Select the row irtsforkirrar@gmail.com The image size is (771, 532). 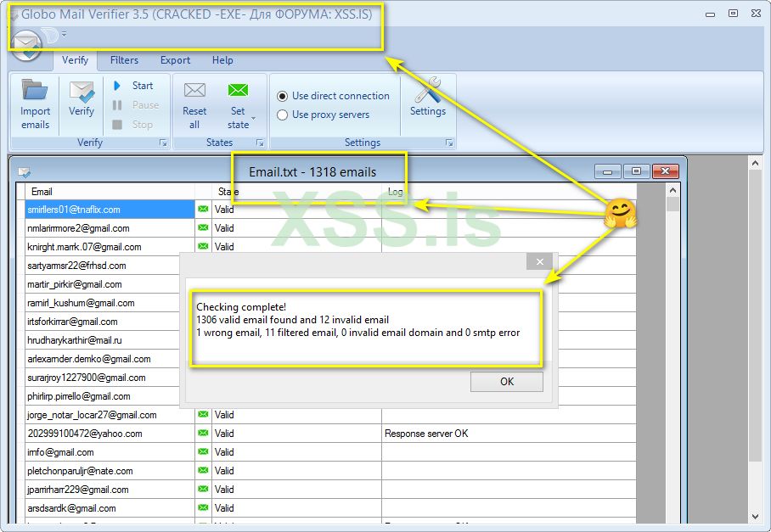(x=102, y=322)
